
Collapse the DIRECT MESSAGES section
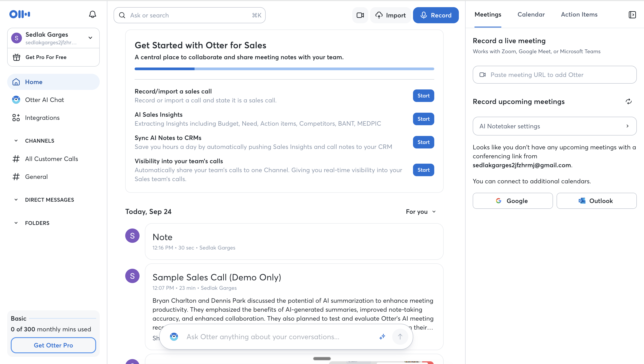tap(16, 200)
